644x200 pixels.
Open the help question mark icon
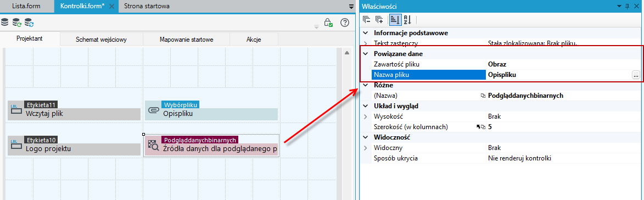coord(345,23)
